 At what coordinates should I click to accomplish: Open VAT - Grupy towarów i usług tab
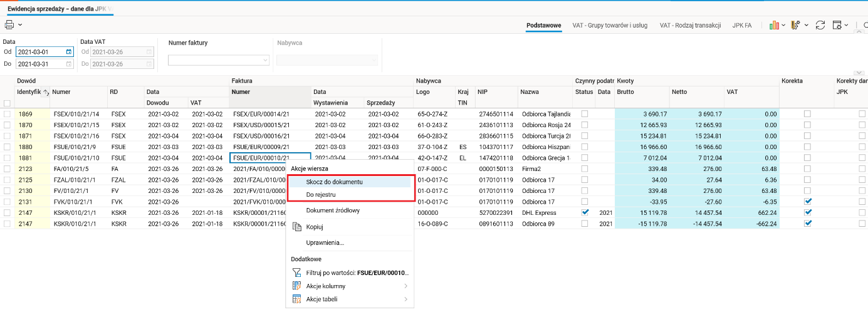[610, 26]
